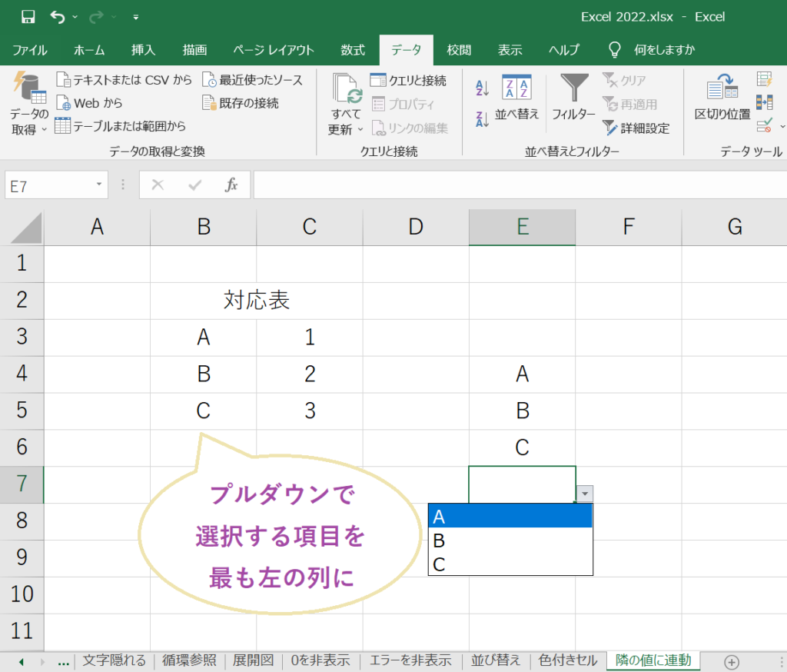Select column E header
Viewport: 787px width, 672px height.
(x=522, y=227)
